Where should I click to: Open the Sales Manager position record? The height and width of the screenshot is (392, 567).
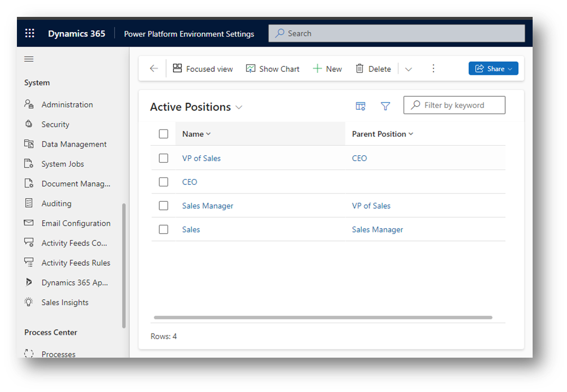coord(207,206)
